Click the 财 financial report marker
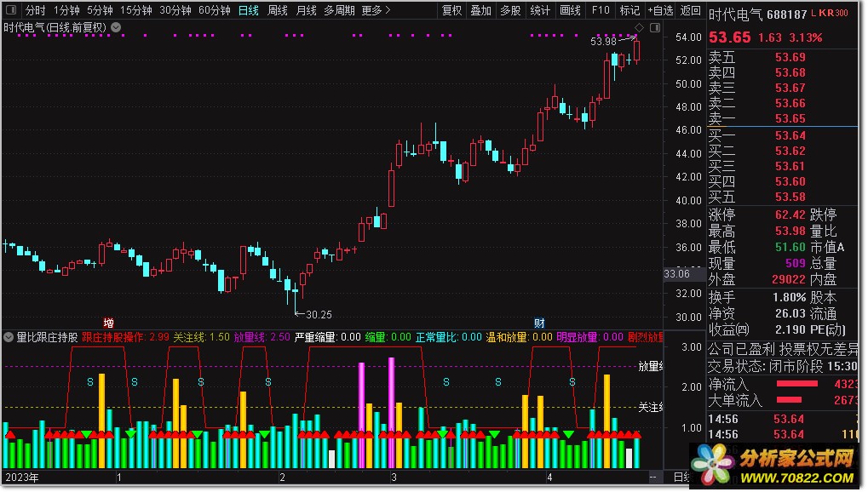The height and width of the screenshot is (492, 868). click(x=539, y=323)
